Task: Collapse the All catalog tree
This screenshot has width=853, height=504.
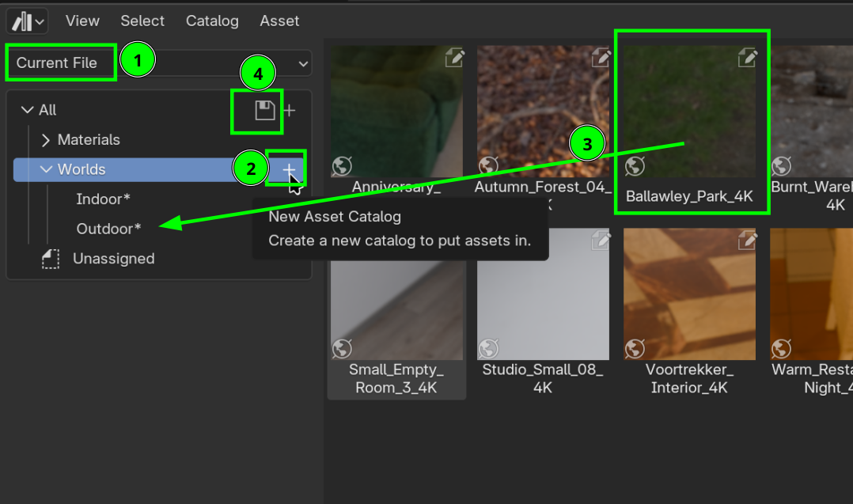Action: (x=28, y=110)
